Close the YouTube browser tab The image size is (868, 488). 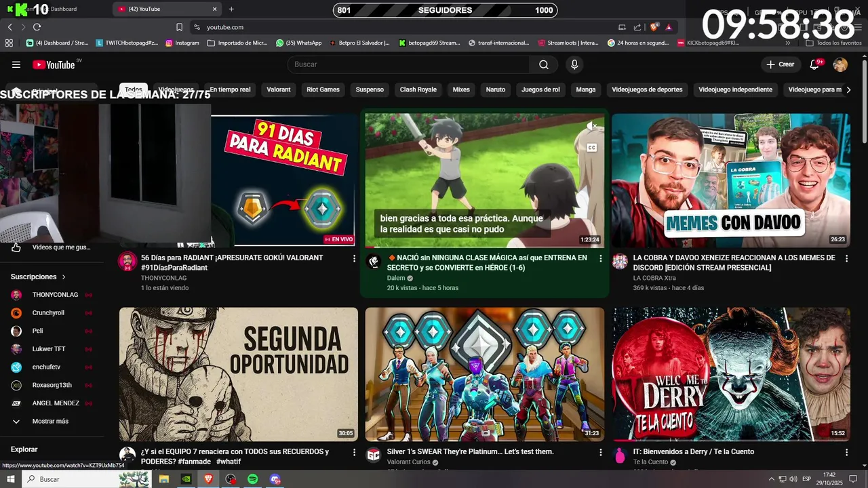click(x=215, y=9)
